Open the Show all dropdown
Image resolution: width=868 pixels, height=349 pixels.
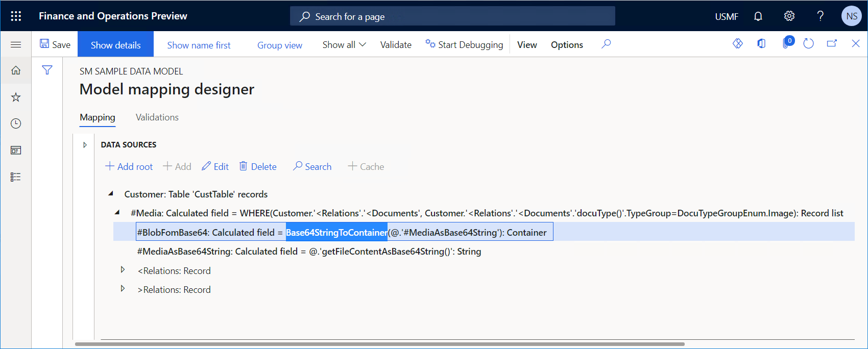(344, 44)
